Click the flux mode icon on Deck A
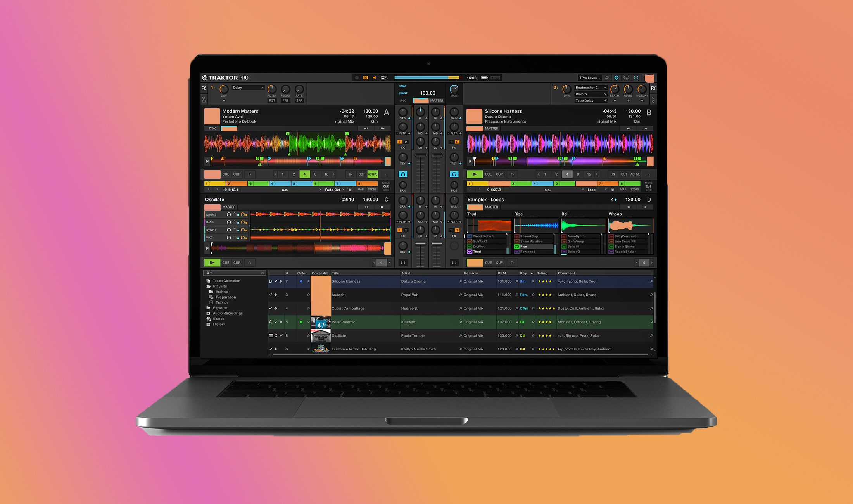 250,174
